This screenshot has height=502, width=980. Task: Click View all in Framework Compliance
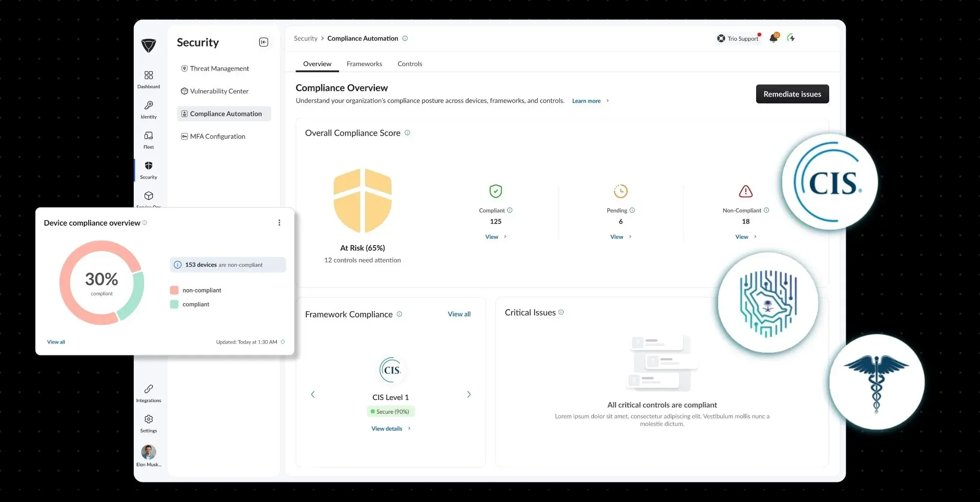(x=459, y=314)
